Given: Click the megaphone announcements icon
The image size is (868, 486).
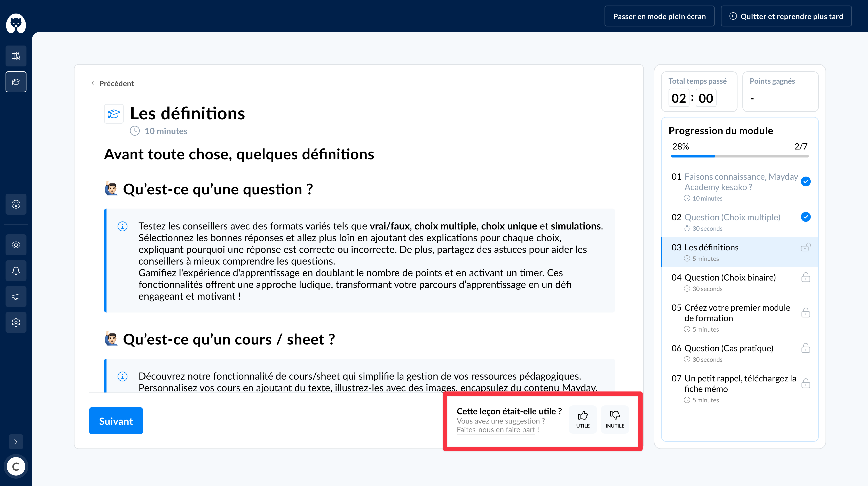Looking at the screenshot, I should (x=16, y=296).
